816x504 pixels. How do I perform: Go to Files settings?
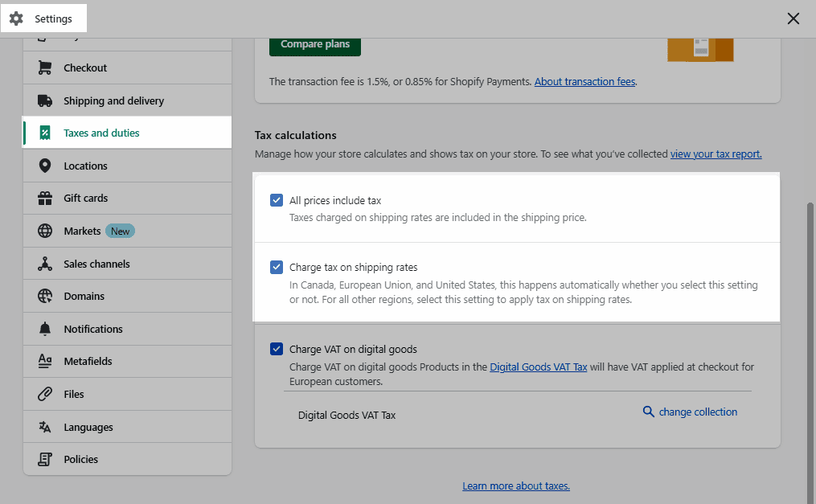[128, 394]
